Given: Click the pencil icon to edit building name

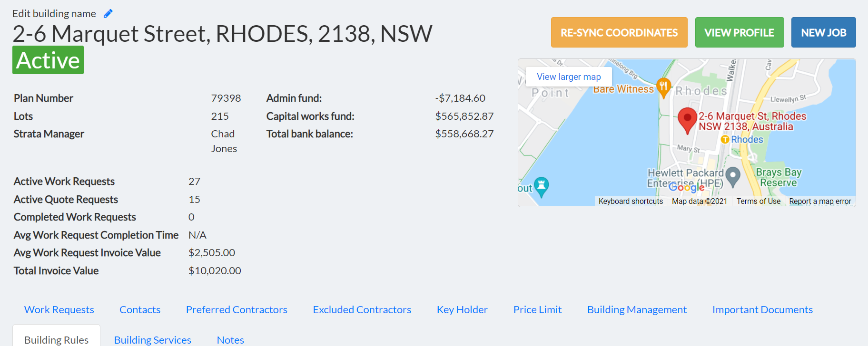Looking at the screenshot, I should coord(108,14).
